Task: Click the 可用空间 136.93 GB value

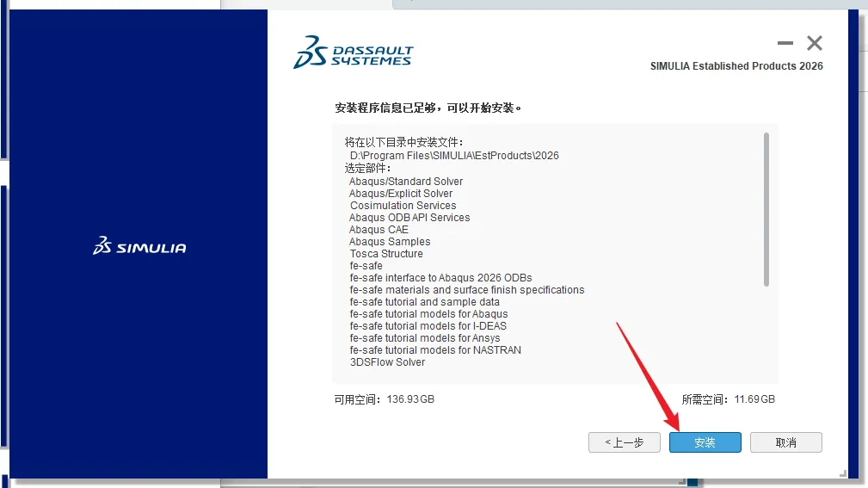Action: tap(410, 399)
